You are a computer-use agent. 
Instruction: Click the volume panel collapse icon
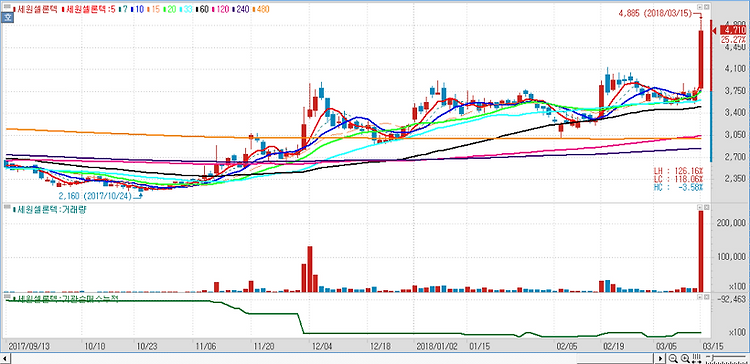[x=699, y=208]
